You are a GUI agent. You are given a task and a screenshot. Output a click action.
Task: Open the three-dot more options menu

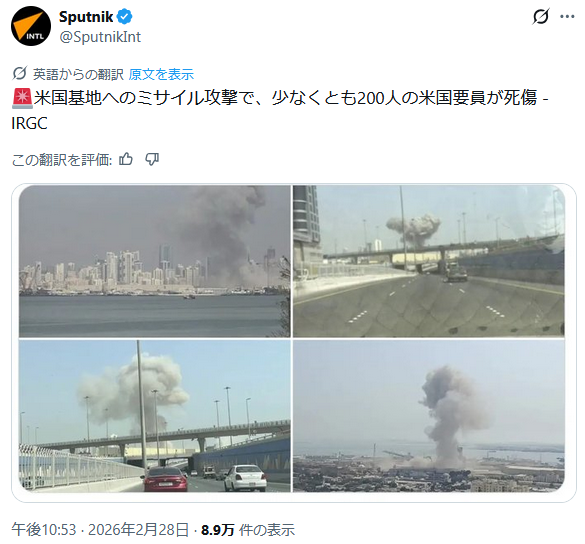click(x=567, y=16)
